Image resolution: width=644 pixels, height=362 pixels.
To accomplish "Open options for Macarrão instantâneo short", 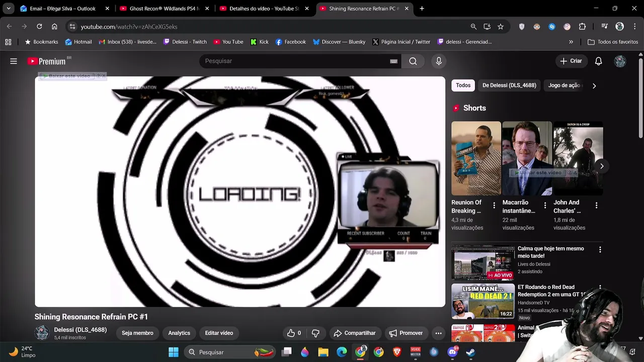I will click(545, 205).
